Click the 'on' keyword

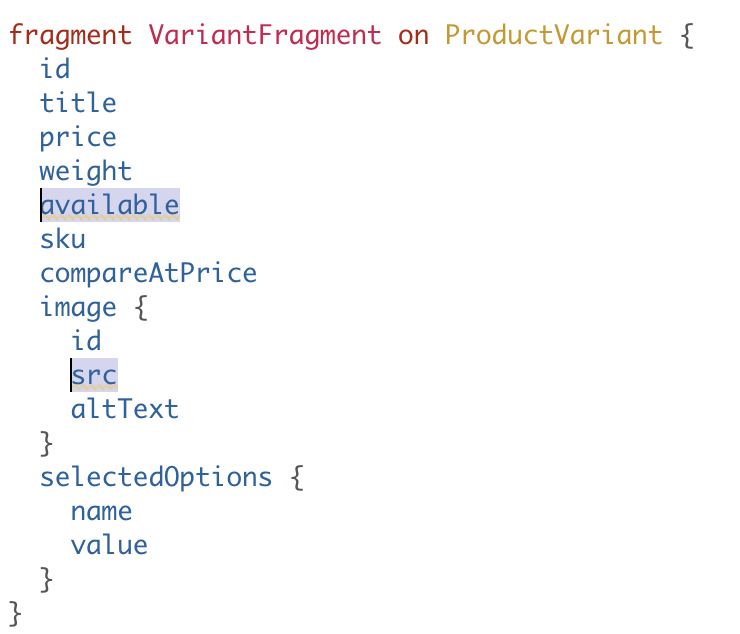(413, 37)
